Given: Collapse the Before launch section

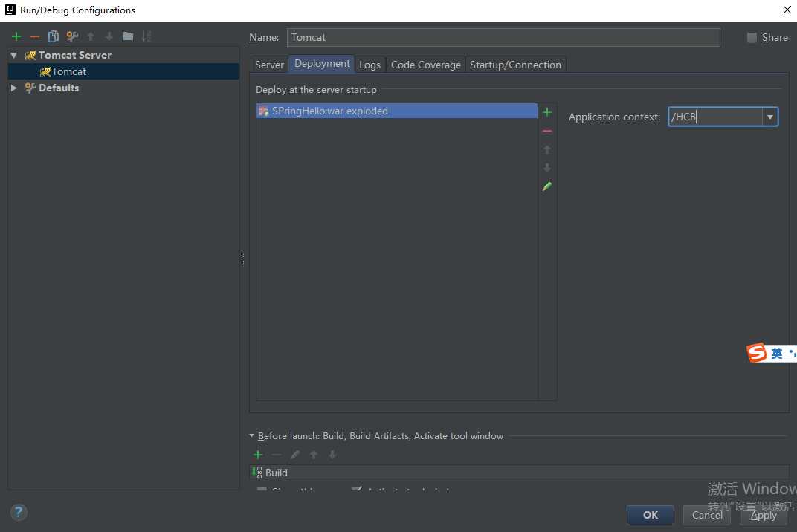Looking at the screenshot, I should click(x=251, y=435).
